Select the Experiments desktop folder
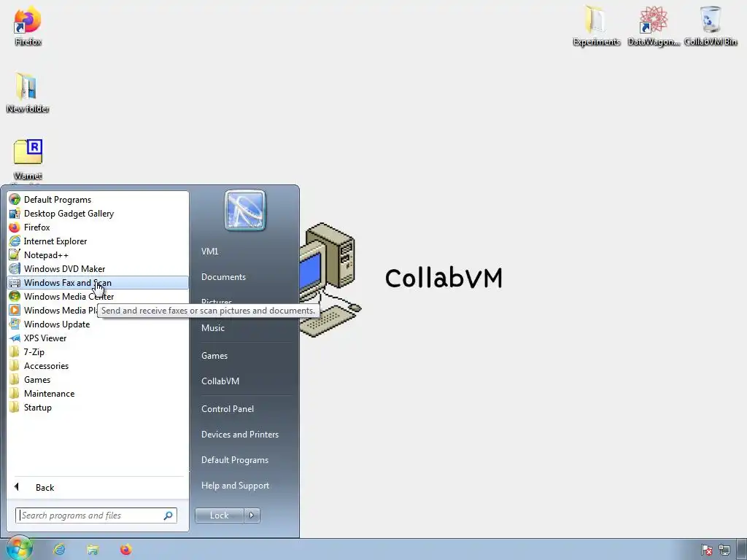This screenshot has width=747, height=560. point(597,26)
